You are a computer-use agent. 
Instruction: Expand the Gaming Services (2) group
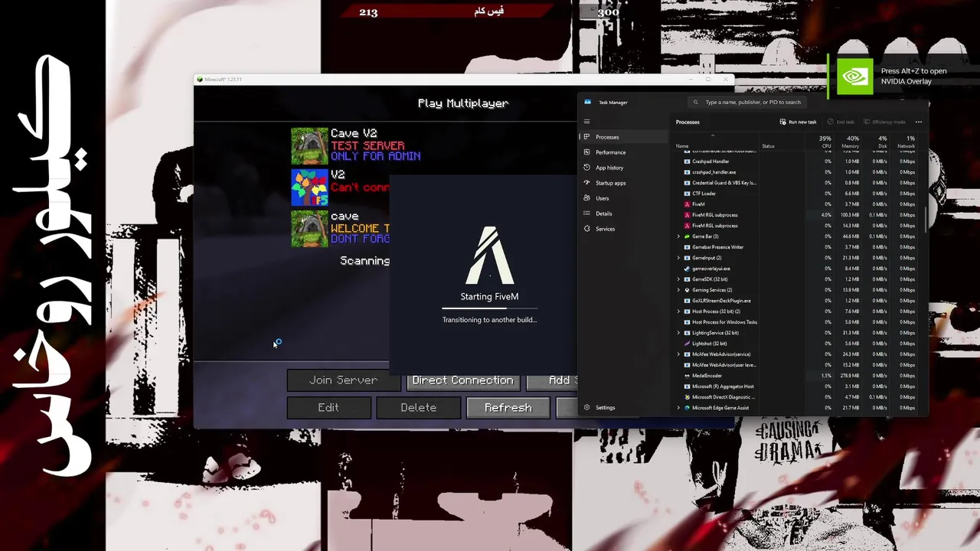[678, 290]
